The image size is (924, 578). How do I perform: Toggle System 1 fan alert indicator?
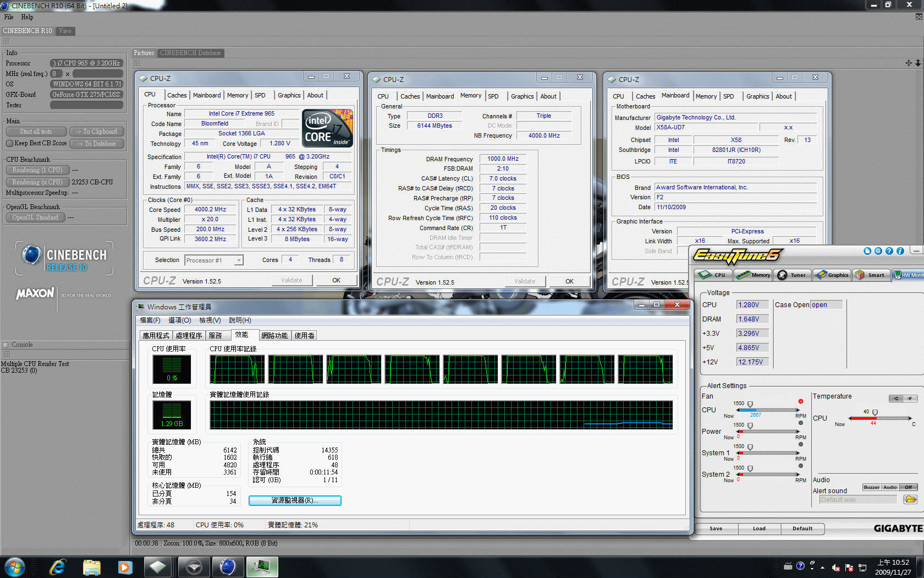tap(801, 444)
